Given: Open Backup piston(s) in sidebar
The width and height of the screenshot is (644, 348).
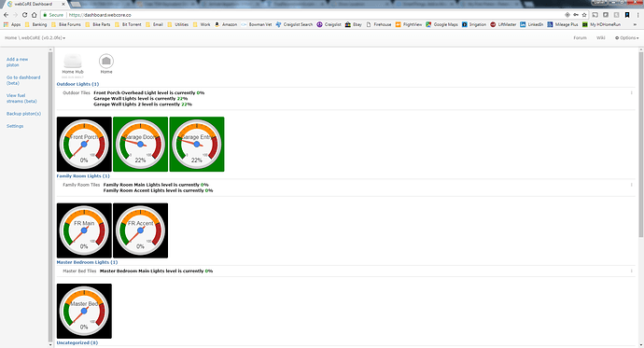Looking at the screenshot, I should pyautogui.click(x=23, y=114).
